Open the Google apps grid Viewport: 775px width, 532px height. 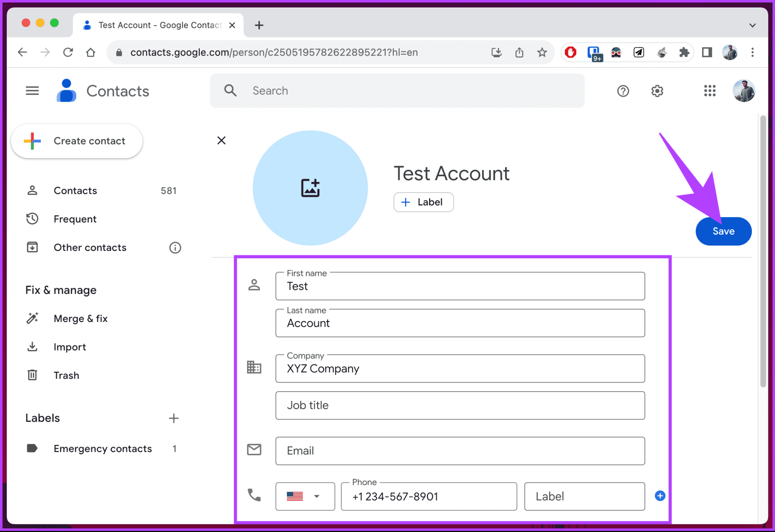(710, 91)
